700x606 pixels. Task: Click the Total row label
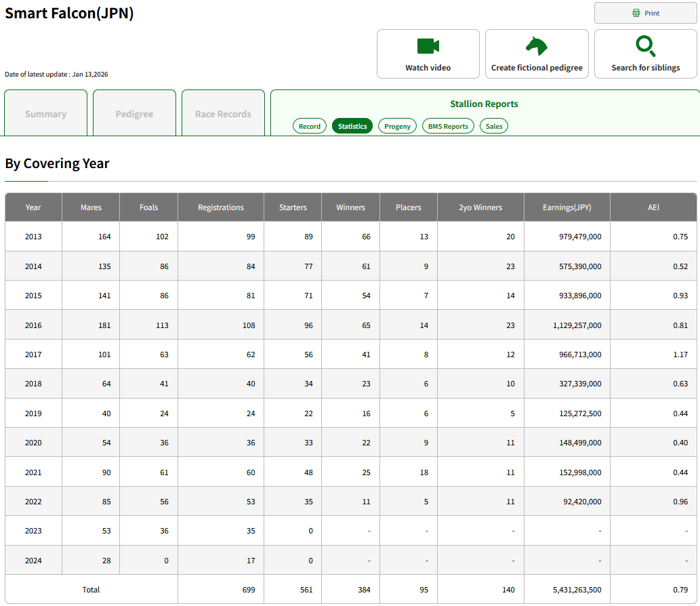click(x=91, y=590)
